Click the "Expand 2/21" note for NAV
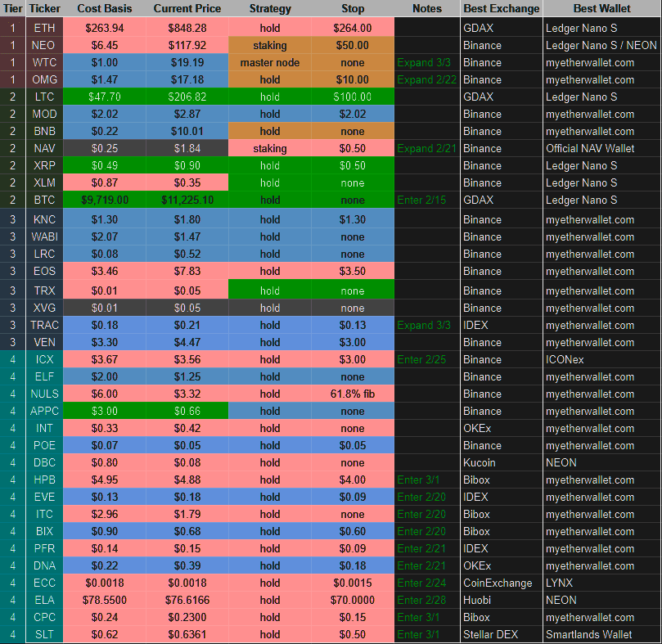This screenshot has width=662, height=644. 427,148
